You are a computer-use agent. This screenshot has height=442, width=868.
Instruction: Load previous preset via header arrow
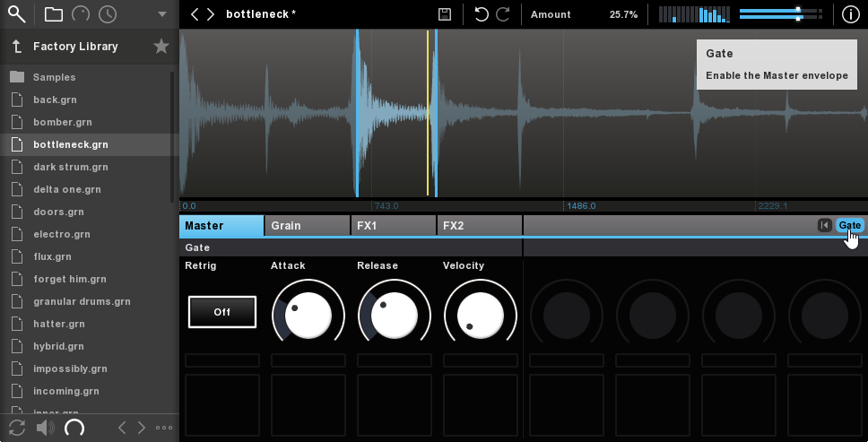pos(195,14)
